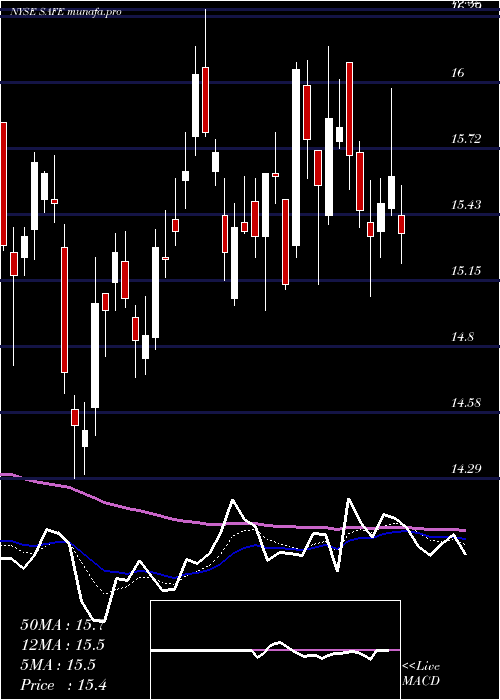Screen dimensions: 500x700
Task: Click the 50MA : 15.7 readout
Action: pos(63,625)
